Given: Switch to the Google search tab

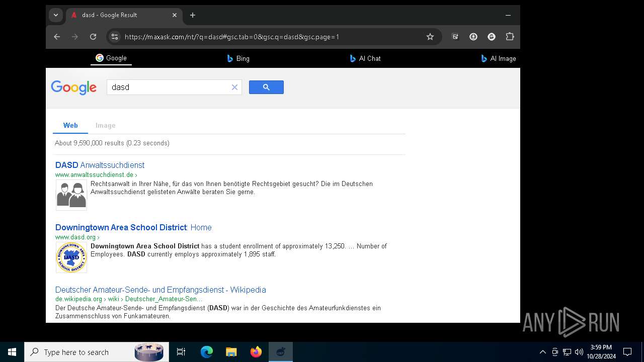Looking at the screenshot, I should pyautogui.click(x=111, y=58).
